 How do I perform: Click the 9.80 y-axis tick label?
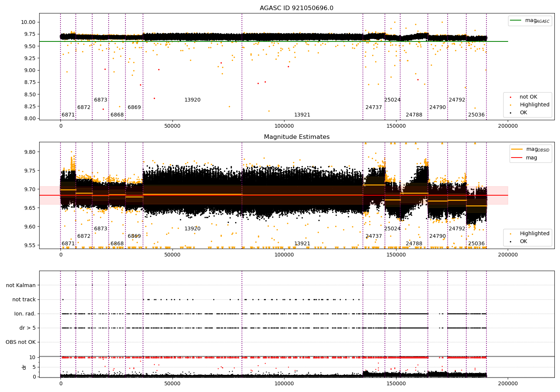point(29,152)
